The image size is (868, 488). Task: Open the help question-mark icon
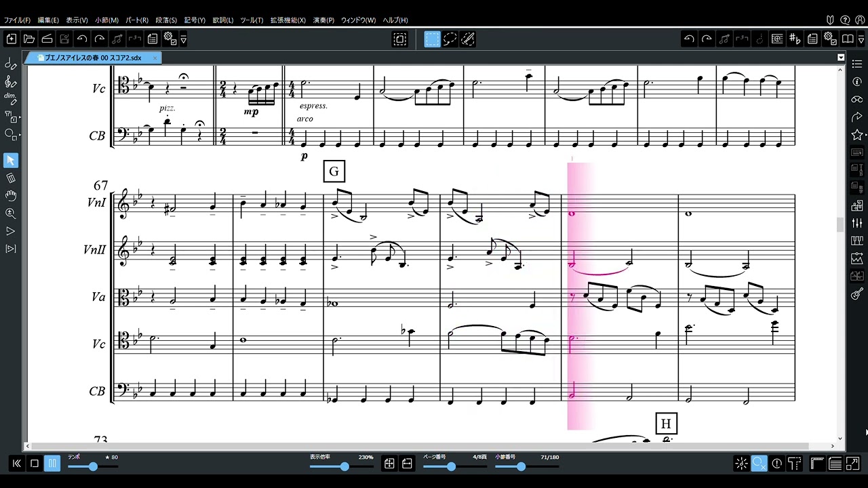[x=845, y=20]
